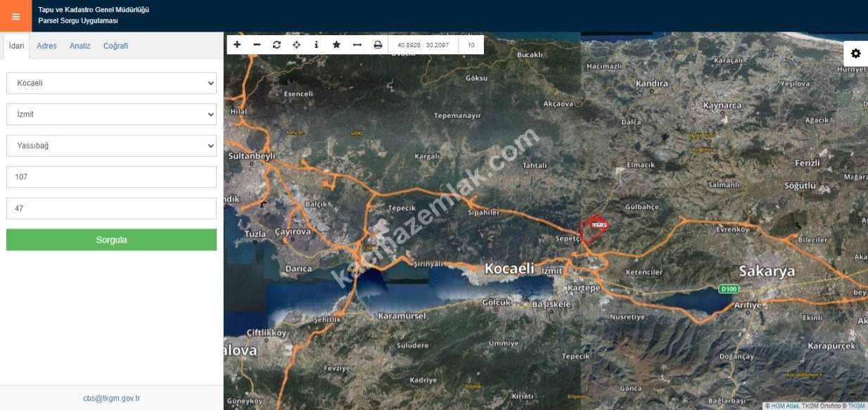Click the cbs@tkgm.gov.tr email link
The width and height of the screenshot is (868, 410).
(x=111, y=398)
